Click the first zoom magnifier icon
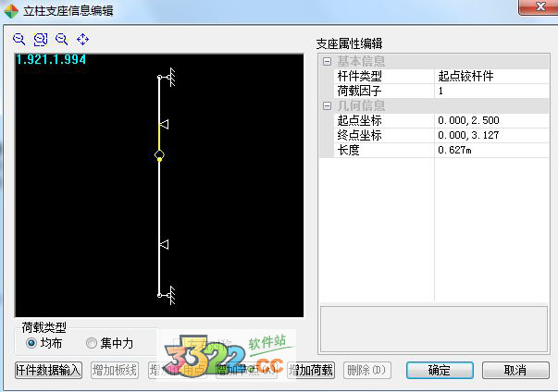This screenshot has width=558, height=392. [19, 39]
